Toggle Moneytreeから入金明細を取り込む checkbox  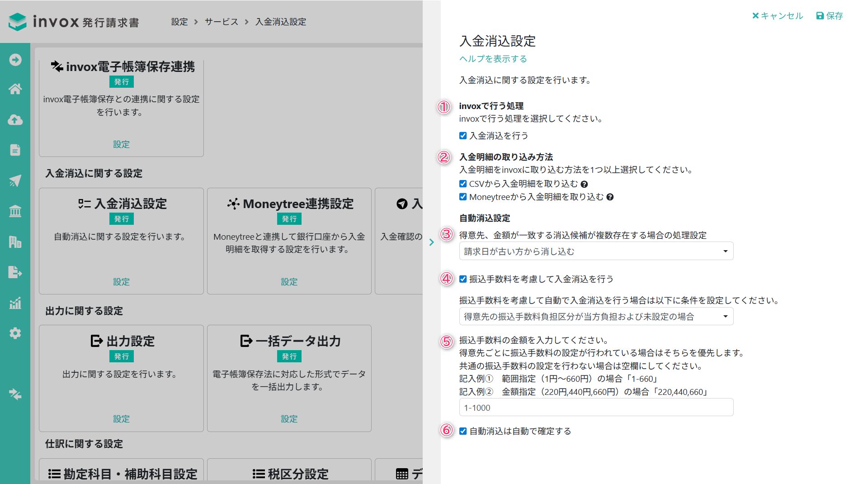coord(463,197)
